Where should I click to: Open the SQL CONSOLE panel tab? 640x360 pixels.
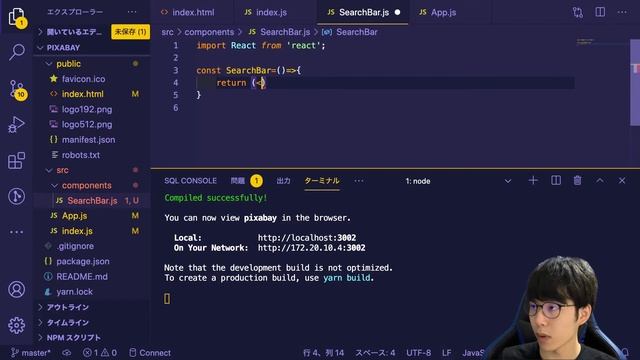click(190, 181)
